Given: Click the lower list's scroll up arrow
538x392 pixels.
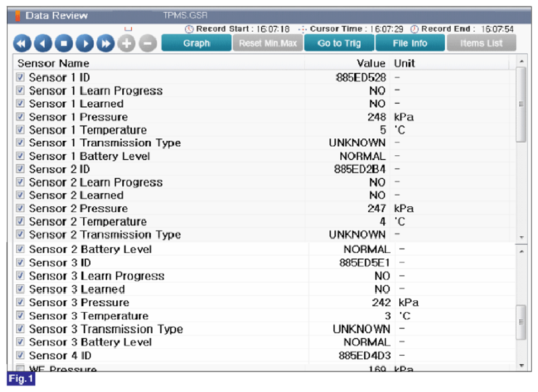Looking at the screenshot, I should (x=521, y=252).
